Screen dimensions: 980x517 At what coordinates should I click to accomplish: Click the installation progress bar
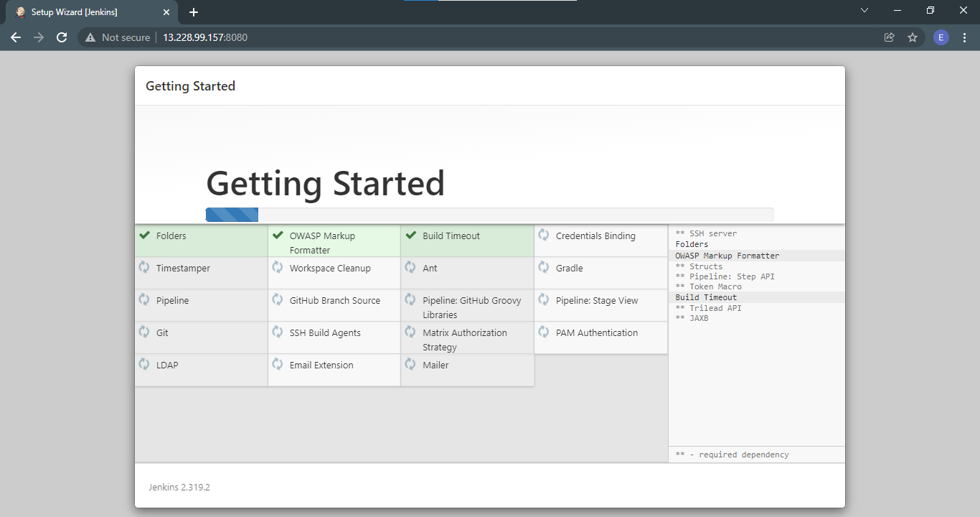(489, 214)
